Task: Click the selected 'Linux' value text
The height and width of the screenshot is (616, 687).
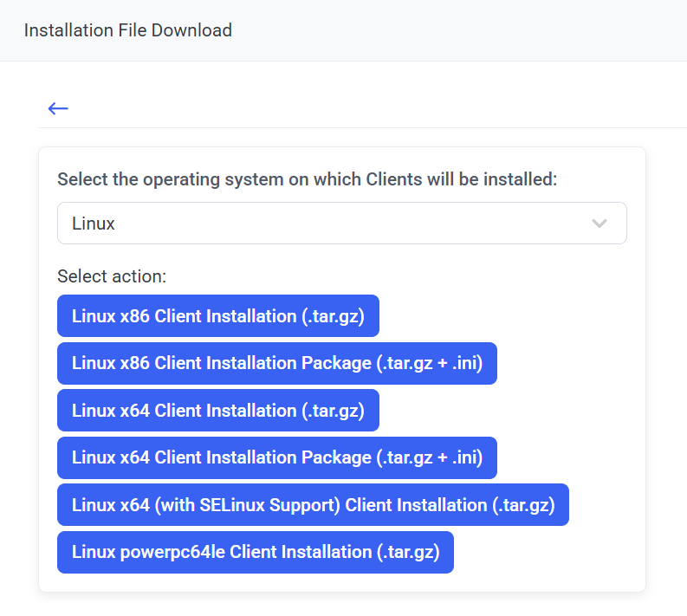Action: tap(94, 224)
